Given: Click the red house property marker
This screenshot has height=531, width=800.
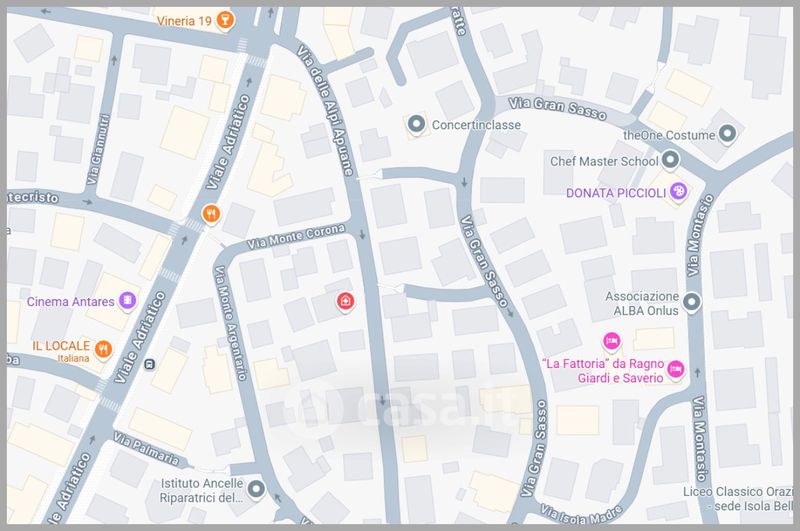Looking at the screenshot, I should tap(346, 301).
